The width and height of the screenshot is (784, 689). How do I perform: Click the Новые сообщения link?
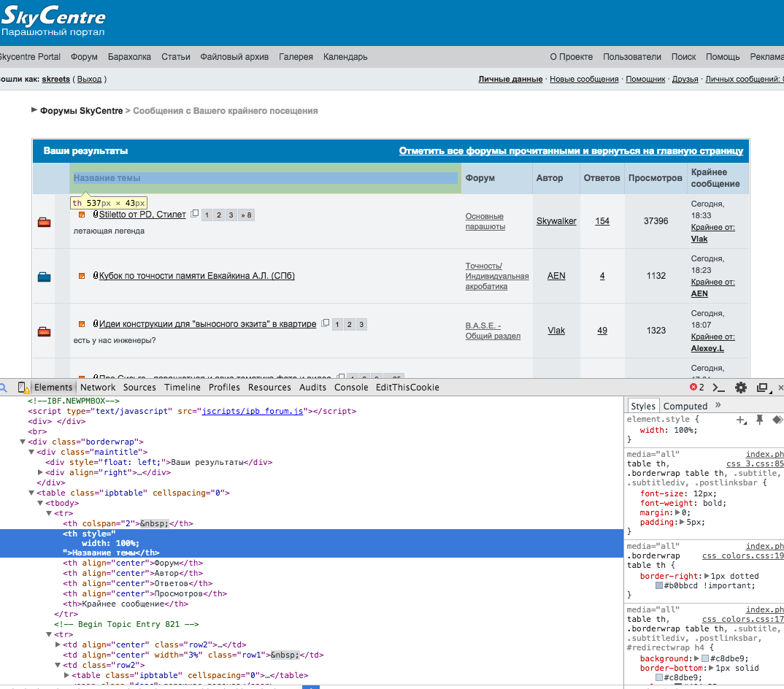[x=584, y=79]
